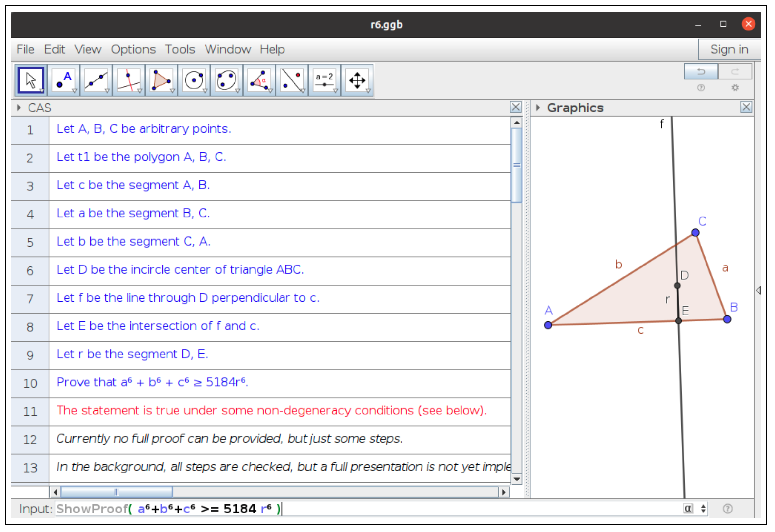
Task: Select the Circle with center tool
Action: coord(194,80)
